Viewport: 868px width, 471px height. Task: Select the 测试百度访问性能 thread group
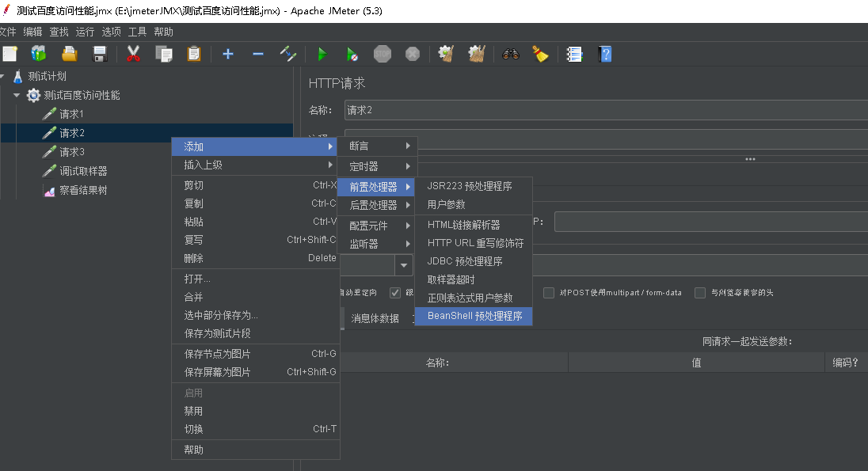[x=82, y=95]
